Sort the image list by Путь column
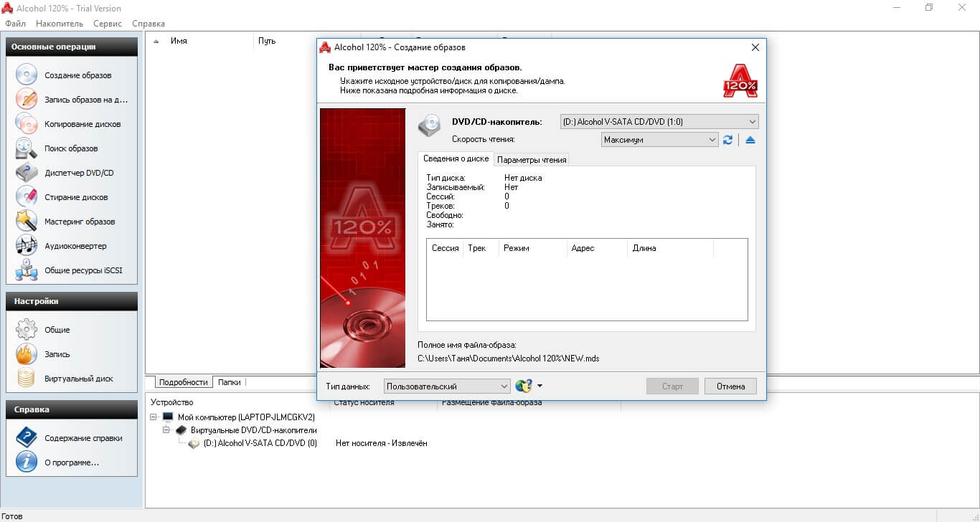The image size is (980, 522). coord(267,41)
